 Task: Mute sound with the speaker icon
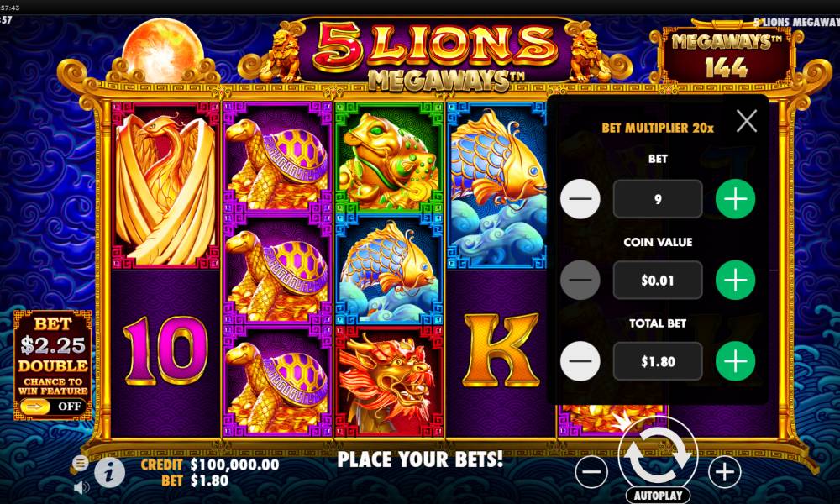(x=81, y=487)
